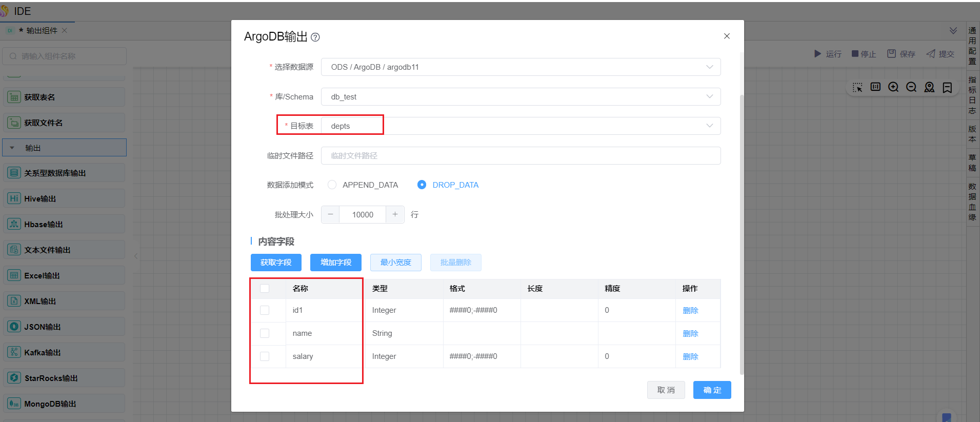Run the job with 运行

click(x=828, y=54)
